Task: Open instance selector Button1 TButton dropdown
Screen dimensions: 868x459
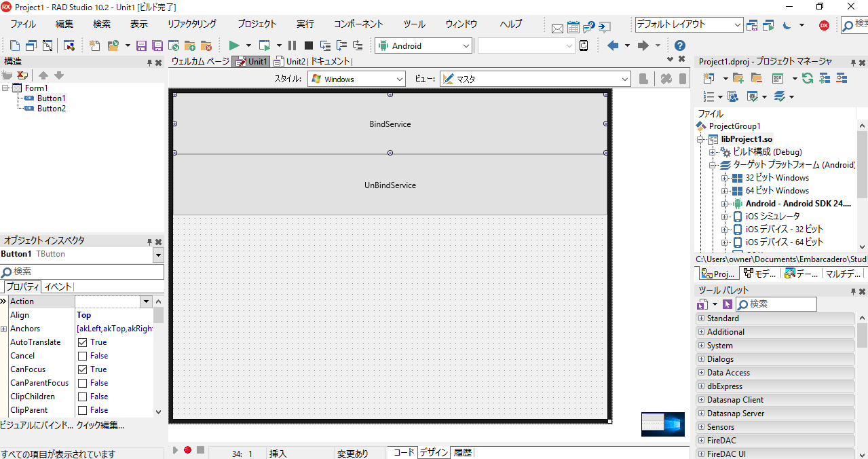Action: click(159, 255)
